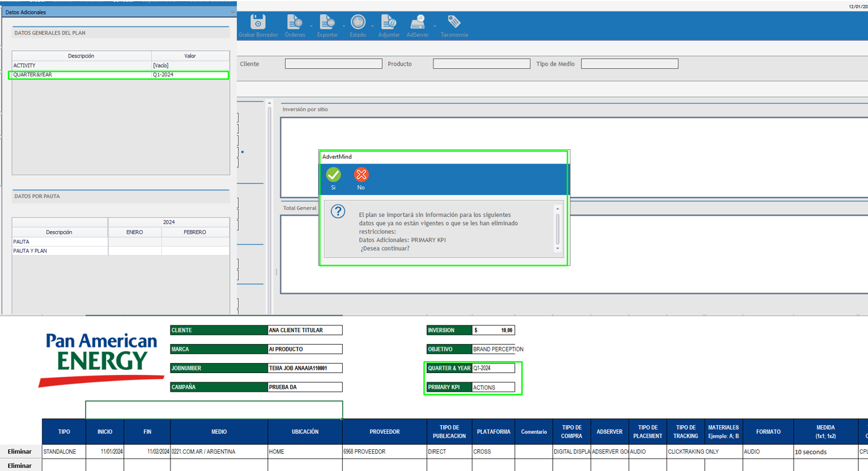The height and width of the screenshot is (471, 868).
Task: Click the FORMATO column header
Action: point(768,432)
